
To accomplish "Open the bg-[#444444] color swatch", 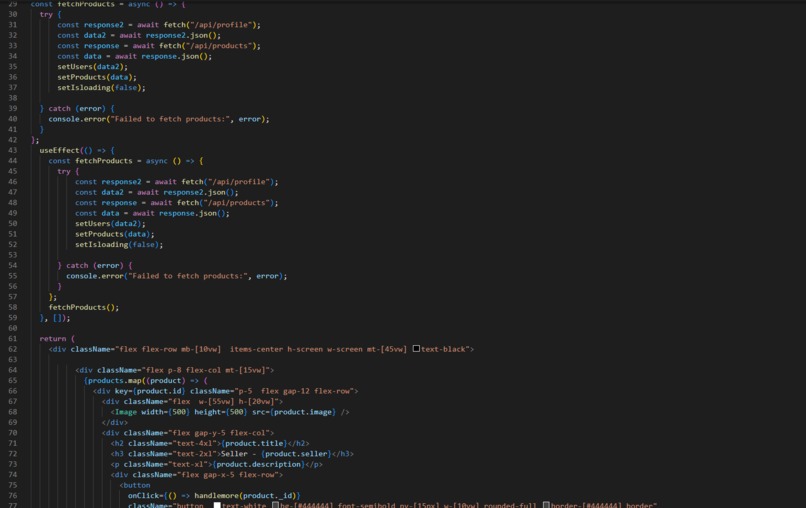I will (276, 505).
